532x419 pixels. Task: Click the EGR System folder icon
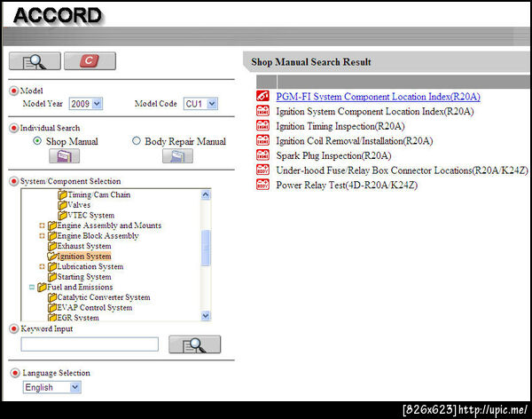(52, 318)
